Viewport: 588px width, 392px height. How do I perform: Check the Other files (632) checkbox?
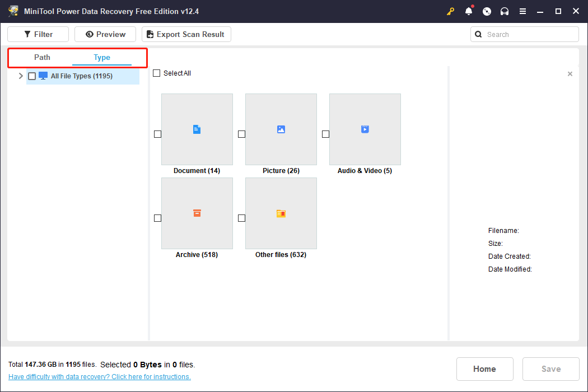(x=241, y=218)
